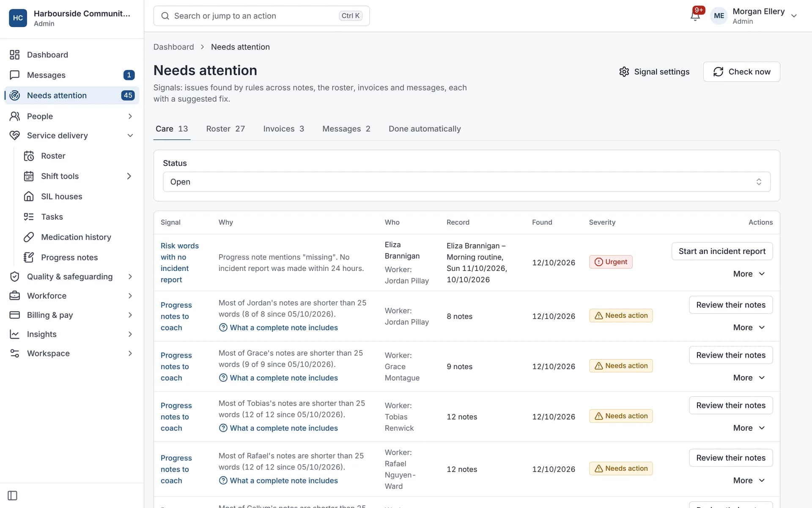
Task: Click the Insights chart icon
Action: pyautogui.click(x=15, y=334)
